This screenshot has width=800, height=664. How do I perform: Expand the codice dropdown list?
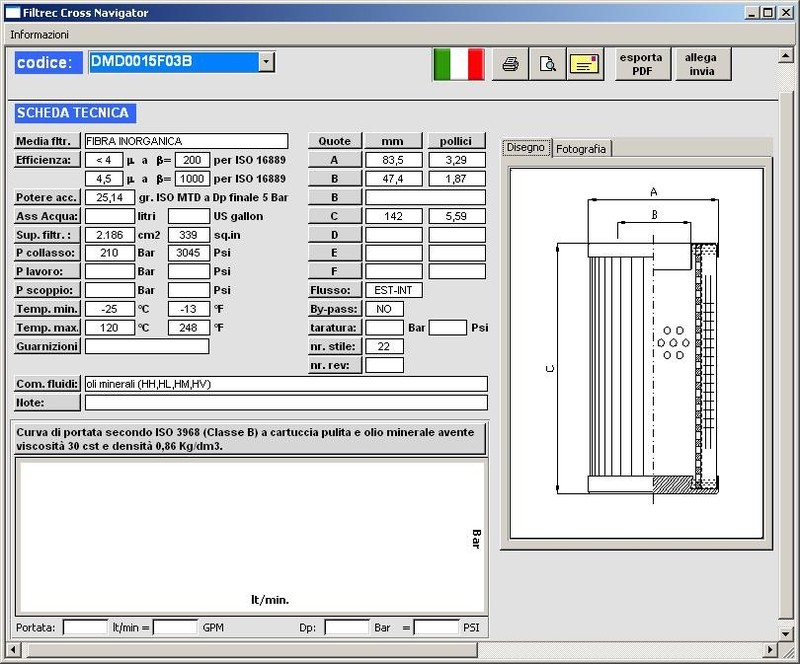(x=266, y=62)
